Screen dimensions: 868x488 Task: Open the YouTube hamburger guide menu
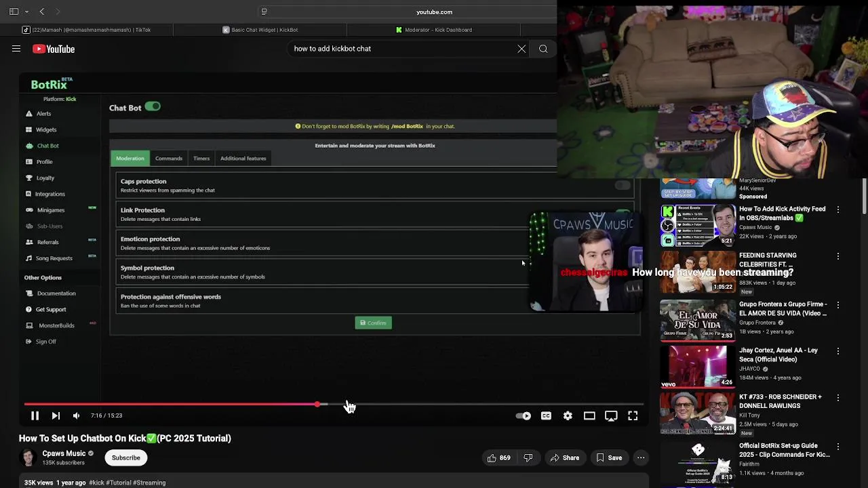pos(16,49)
